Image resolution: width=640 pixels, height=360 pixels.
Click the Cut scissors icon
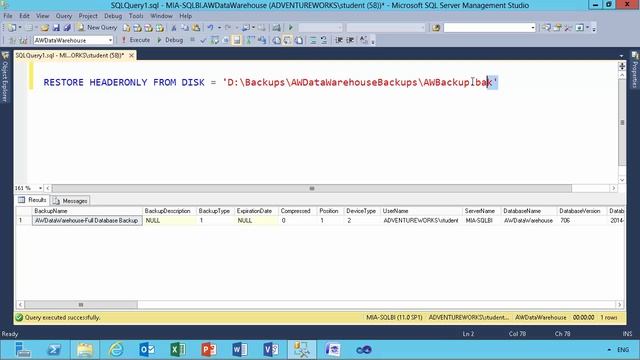(174, 27)
